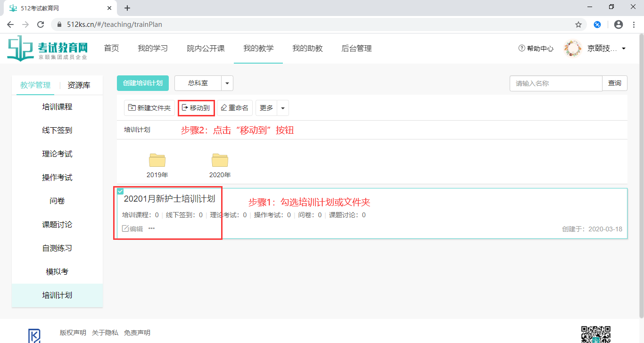Viewport: 644px width, 343px height.
Task: Click the 查询 search button
Action: point(615,83)
